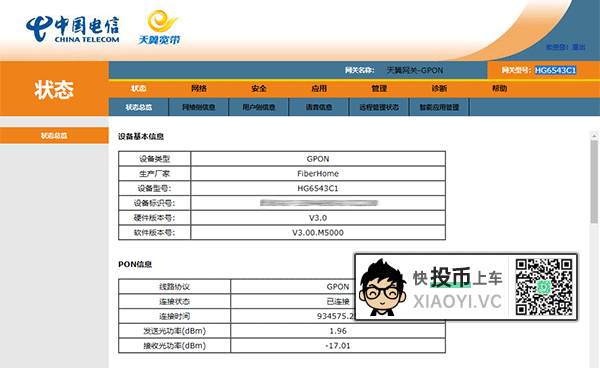
Task: Switch to the 管理 menu
Action: pyautogui.click(x=379, y=89)
